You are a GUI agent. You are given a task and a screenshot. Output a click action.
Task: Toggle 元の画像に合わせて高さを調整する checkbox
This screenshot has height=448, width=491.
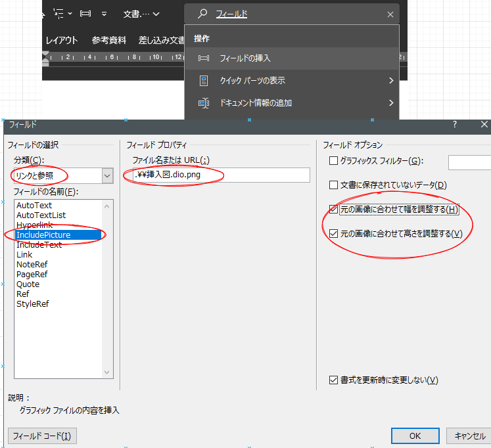(x=333, y=233)
